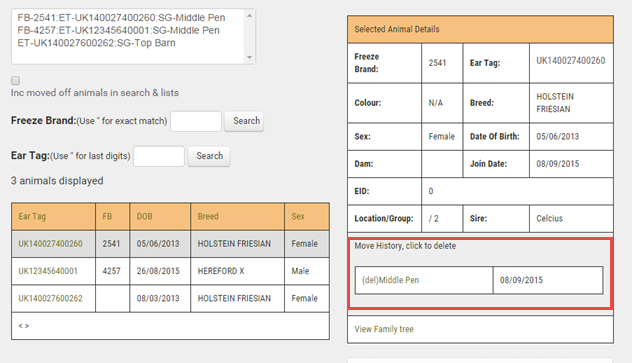Click the HOLSTEIN FRIESIAN breed value in details
632x363 pixels.
point(555,103)
